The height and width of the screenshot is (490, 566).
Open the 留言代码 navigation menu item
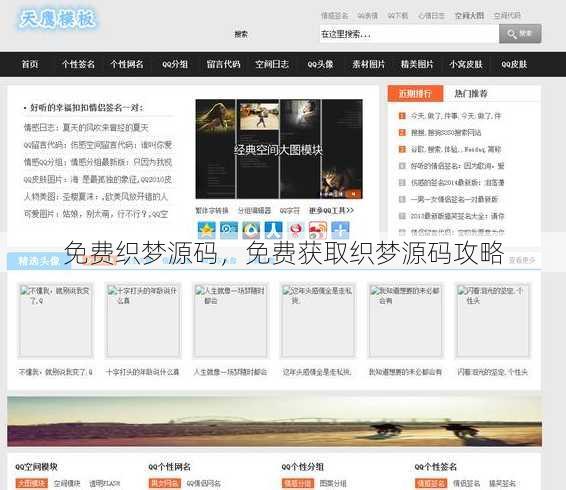point(223,64)
